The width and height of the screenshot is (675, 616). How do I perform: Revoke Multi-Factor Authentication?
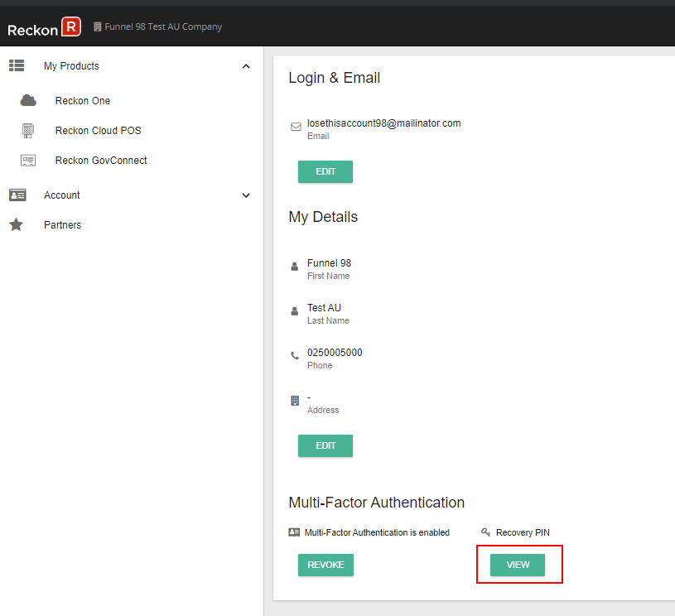(x=325, y=565)
